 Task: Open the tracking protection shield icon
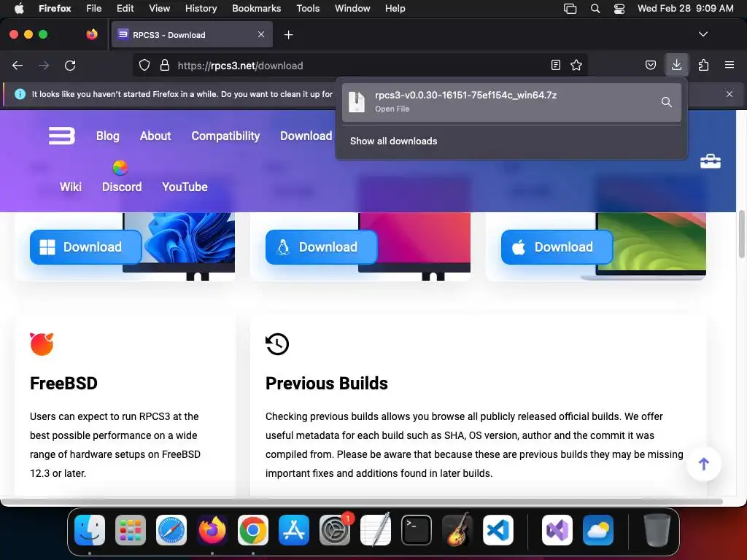pos(144,65)
